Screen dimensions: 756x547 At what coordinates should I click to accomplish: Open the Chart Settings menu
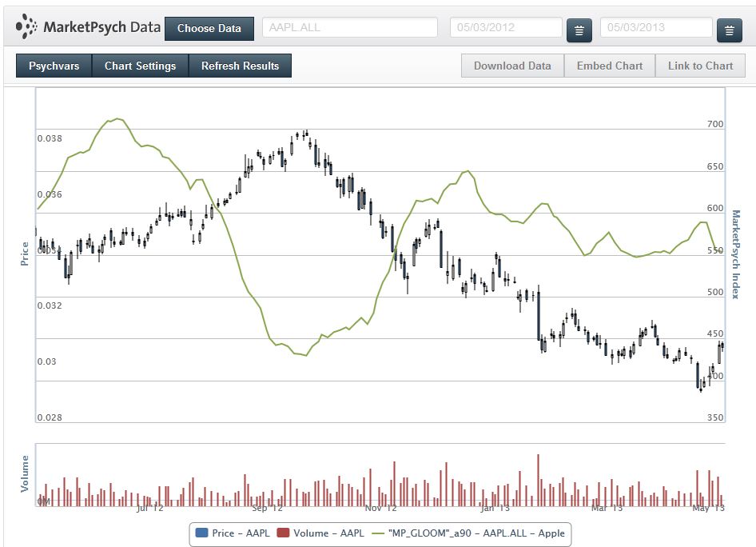[140, 66]
